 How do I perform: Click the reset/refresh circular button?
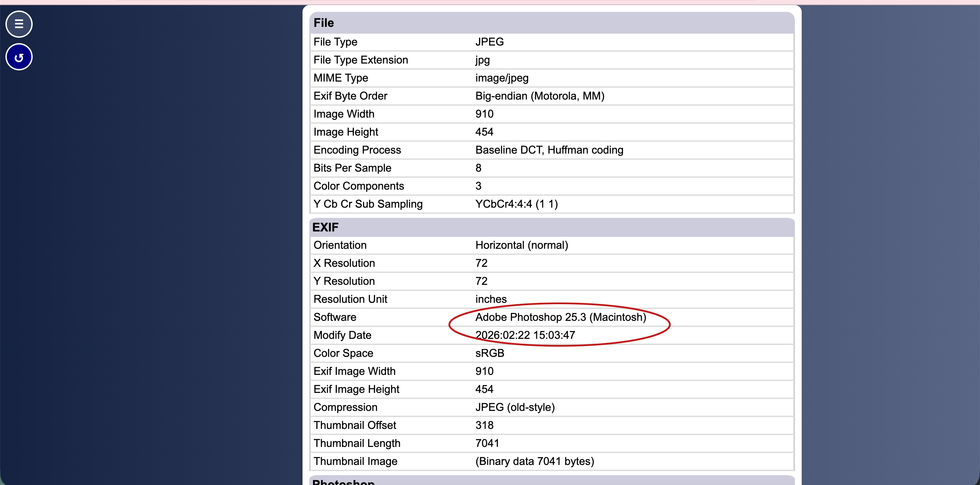[x=19, y=56]
